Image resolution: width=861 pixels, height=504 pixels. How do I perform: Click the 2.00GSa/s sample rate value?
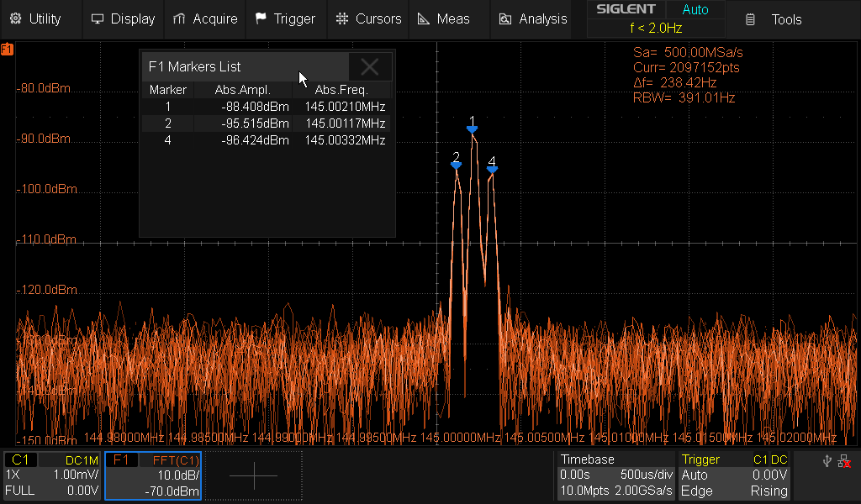(x=643, y=491)
